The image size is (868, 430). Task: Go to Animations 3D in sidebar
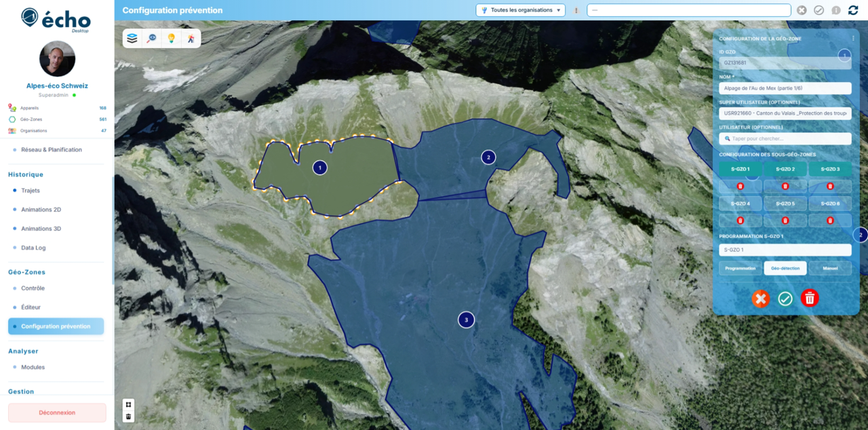[41, 229]
